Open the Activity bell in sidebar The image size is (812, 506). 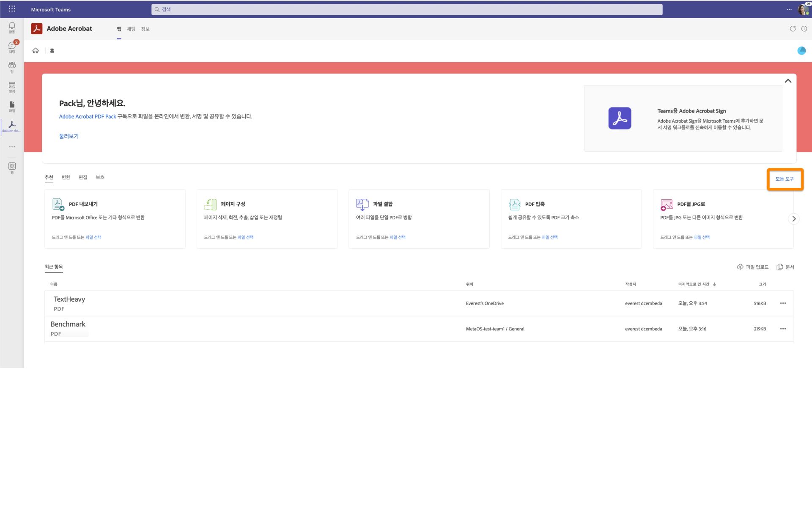12,28
